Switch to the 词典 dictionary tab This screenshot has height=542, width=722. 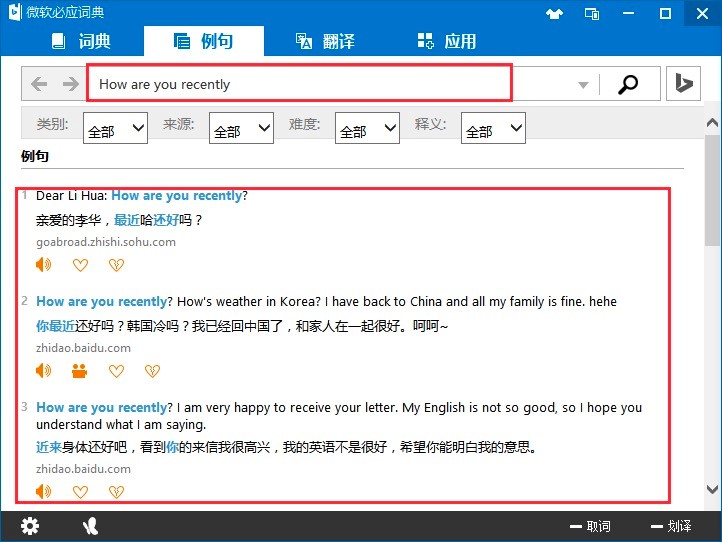point(81,41)
